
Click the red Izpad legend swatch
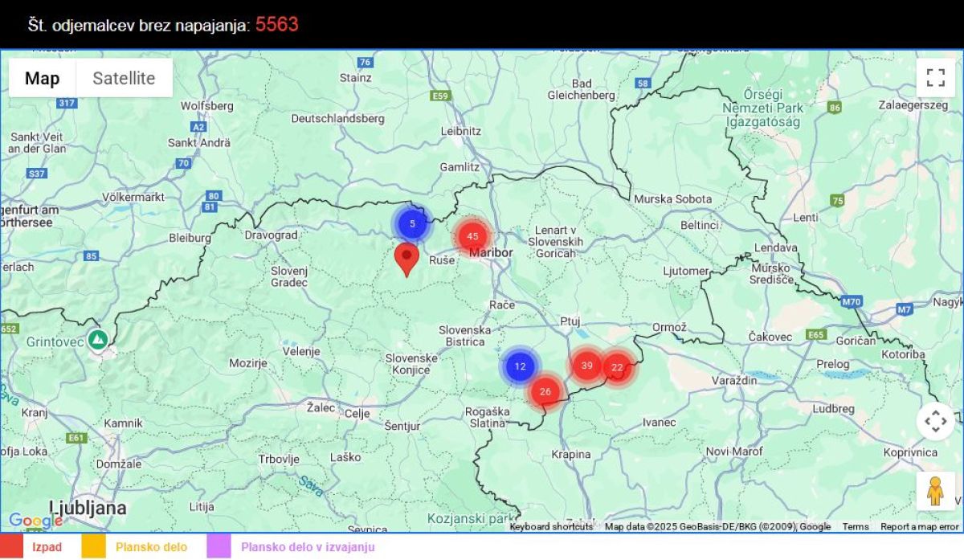[12, 547]
